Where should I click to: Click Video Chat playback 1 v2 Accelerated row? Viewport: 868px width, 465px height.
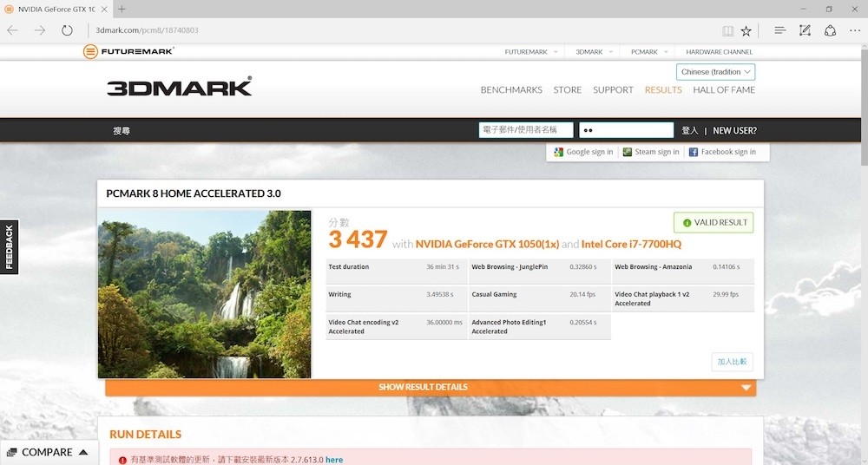click(x=683, y=299)
